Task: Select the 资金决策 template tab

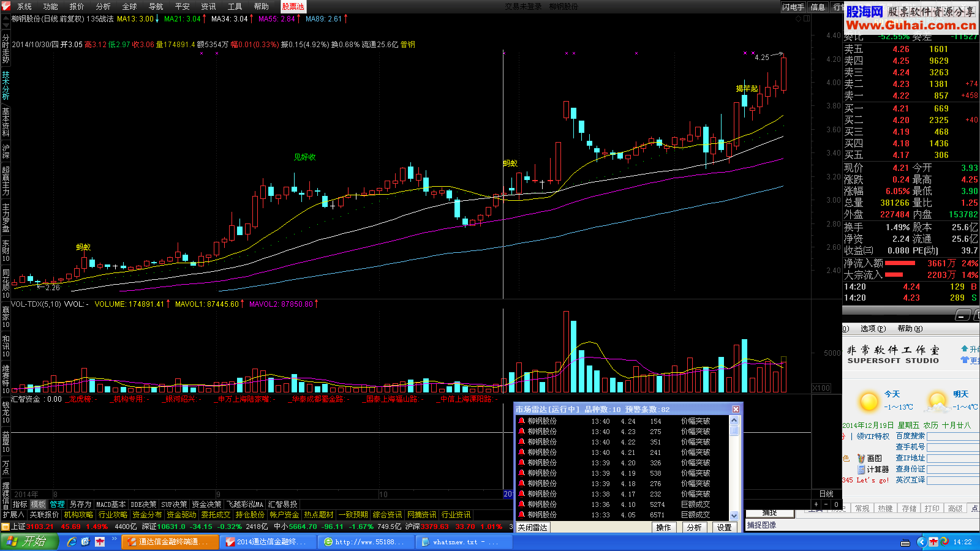Action: click(206, 504)
